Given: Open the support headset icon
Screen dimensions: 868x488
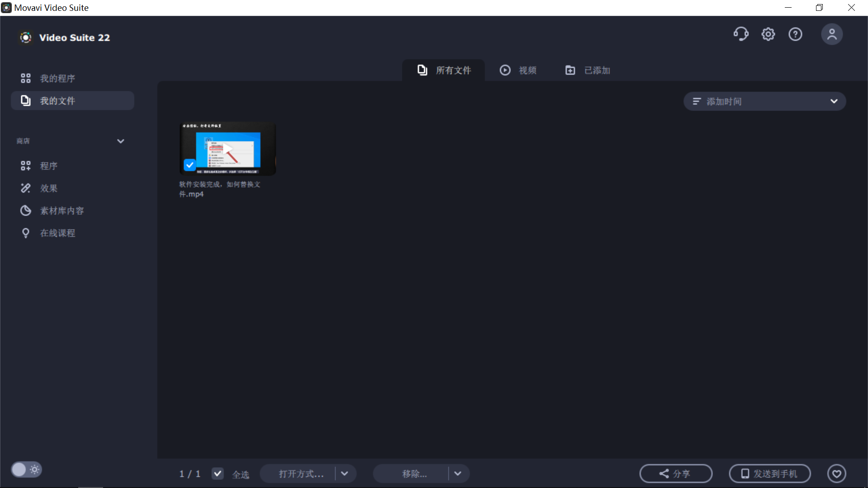Looking at the screenshot, I should coord(741,34).
